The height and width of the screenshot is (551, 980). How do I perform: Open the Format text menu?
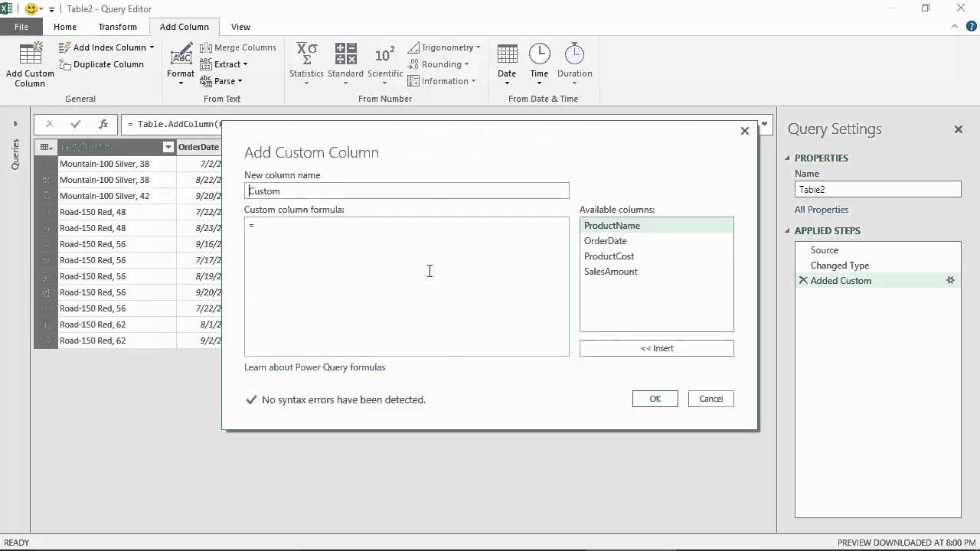[x=181, y=65]
